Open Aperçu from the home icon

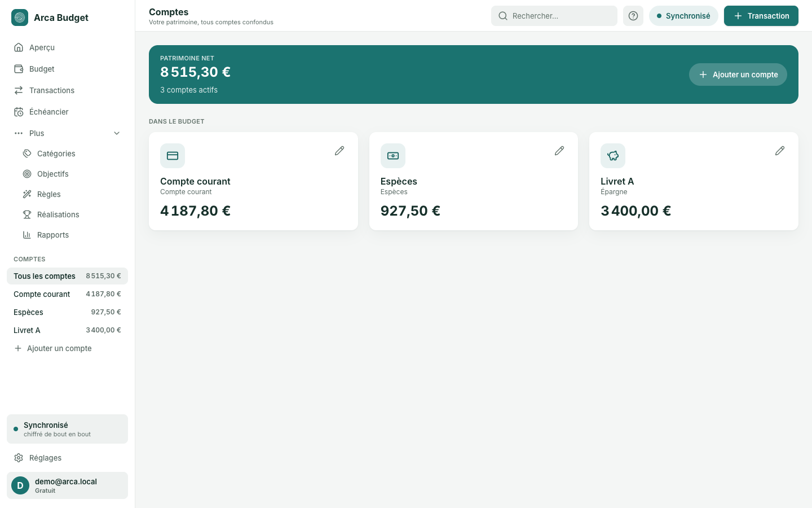19,47
